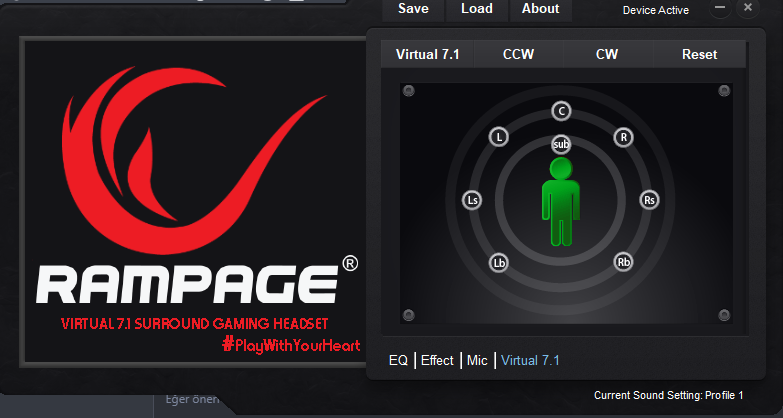The width and height of the screenshot is (783, 418).
Task: Minimize the Rampage headset window
Action: (x=720, y=7)
